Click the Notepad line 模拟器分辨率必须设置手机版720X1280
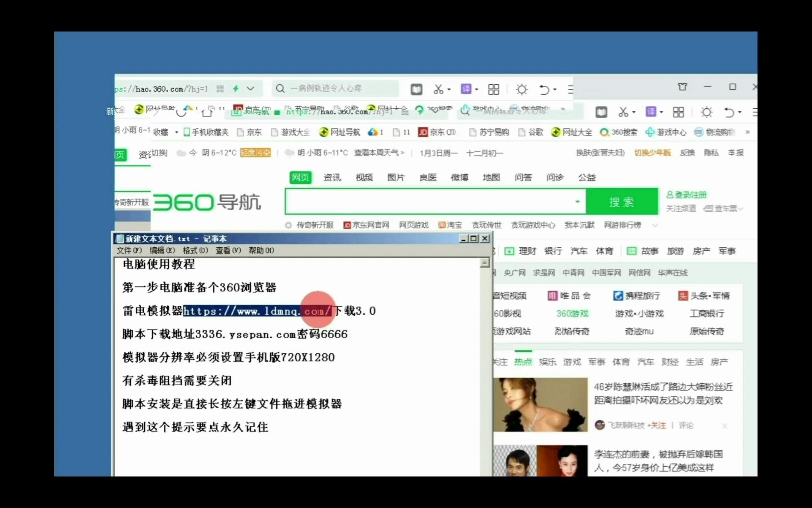 pyautogui.click(x=229, y=357)
